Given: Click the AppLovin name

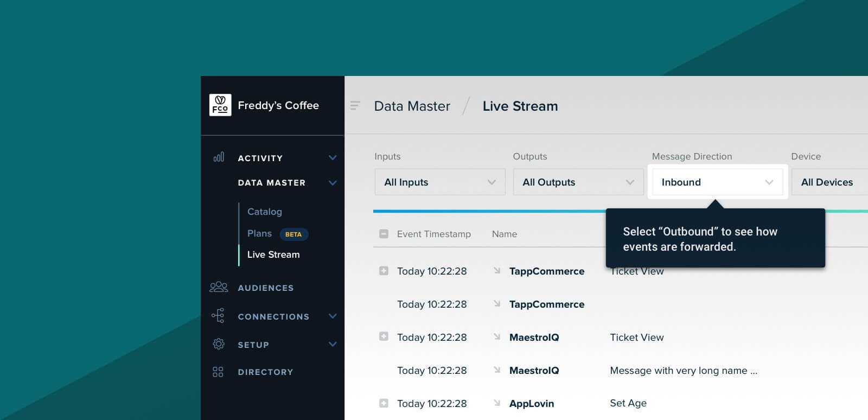Looking at the screenshot, I should pos(532,403).
